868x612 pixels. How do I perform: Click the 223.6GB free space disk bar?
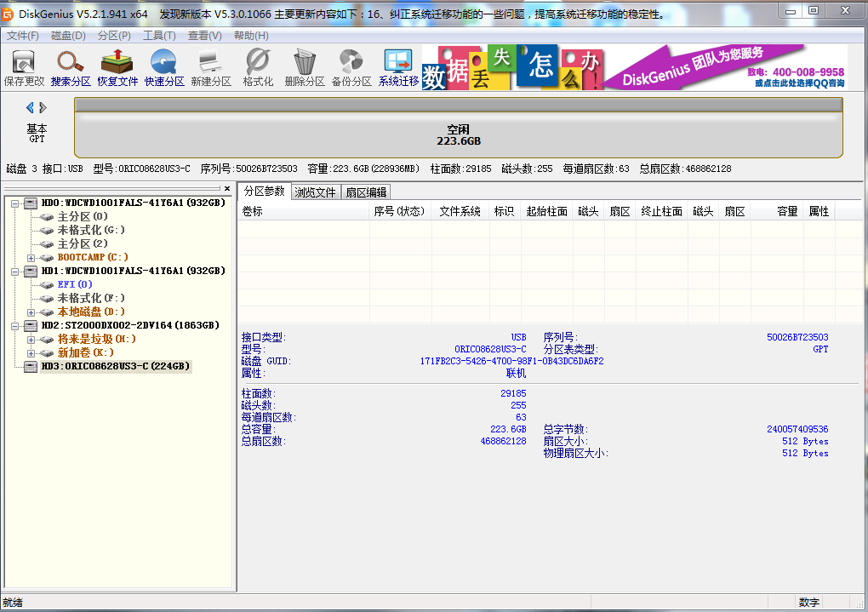pyautogui.click(x=459, y=134)
